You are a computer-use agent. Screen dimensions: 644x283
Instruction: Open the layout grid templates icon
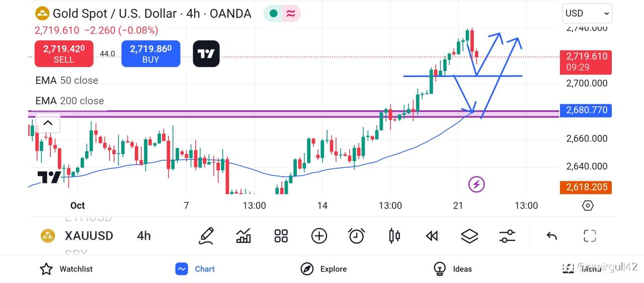coord(281,236)
